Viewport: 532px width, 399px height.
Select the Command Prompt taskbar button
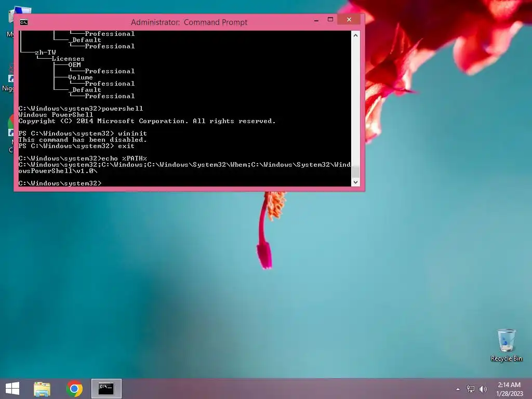(106, 389)
